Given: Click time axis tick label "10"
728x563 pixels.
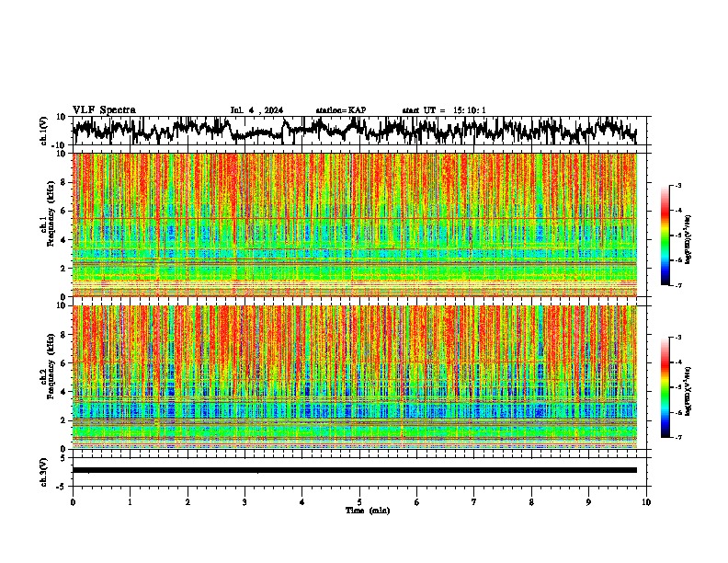Looking at the screenshot, I should 646,502.
